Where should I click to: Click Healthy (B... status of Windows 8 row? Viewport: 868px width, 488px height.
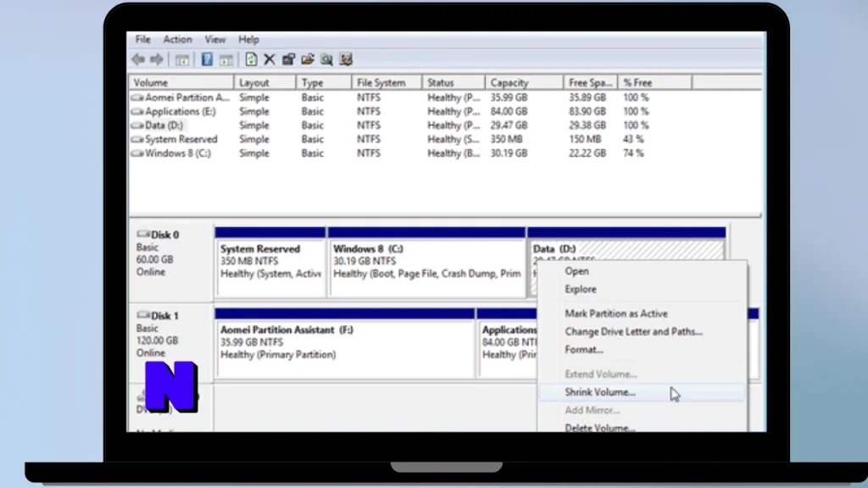tap(453, 153)
